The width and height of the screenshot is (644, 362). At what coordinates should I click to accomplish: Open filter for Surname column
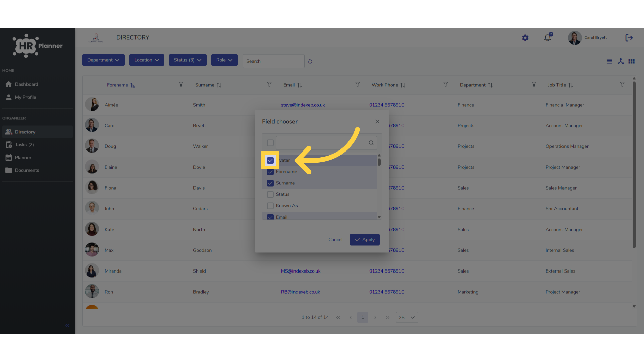click(x=269, y=84)
